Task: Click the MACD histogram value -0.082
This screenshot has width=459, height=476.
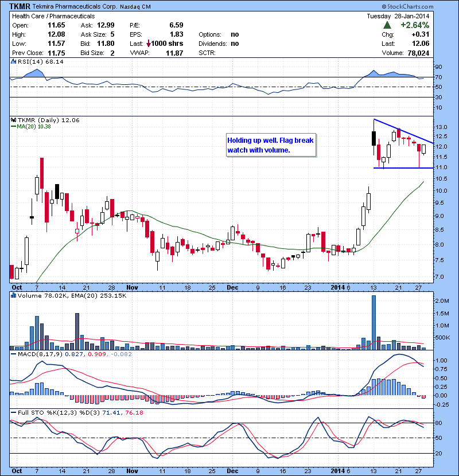Action: pos(121,354)
